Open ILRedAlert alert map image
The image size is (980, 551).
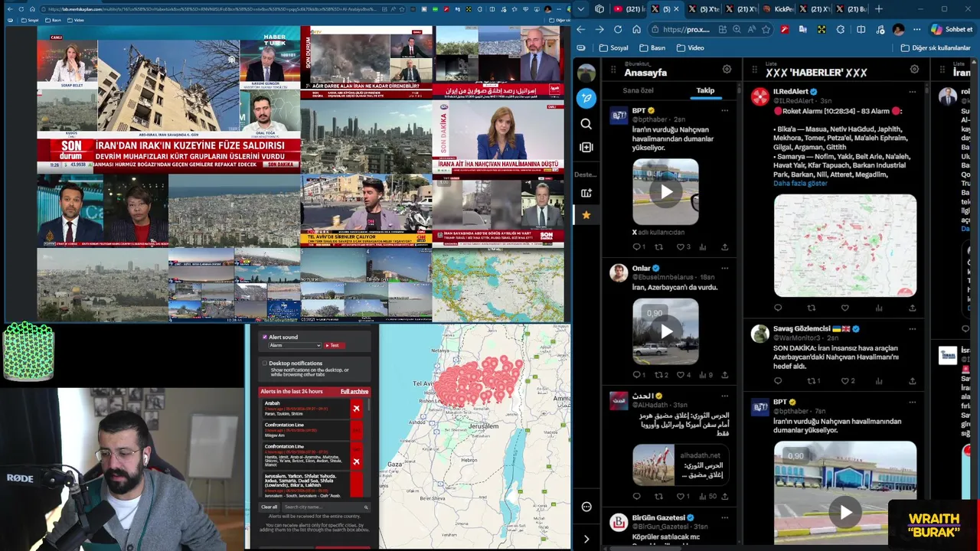click(845, 246)
